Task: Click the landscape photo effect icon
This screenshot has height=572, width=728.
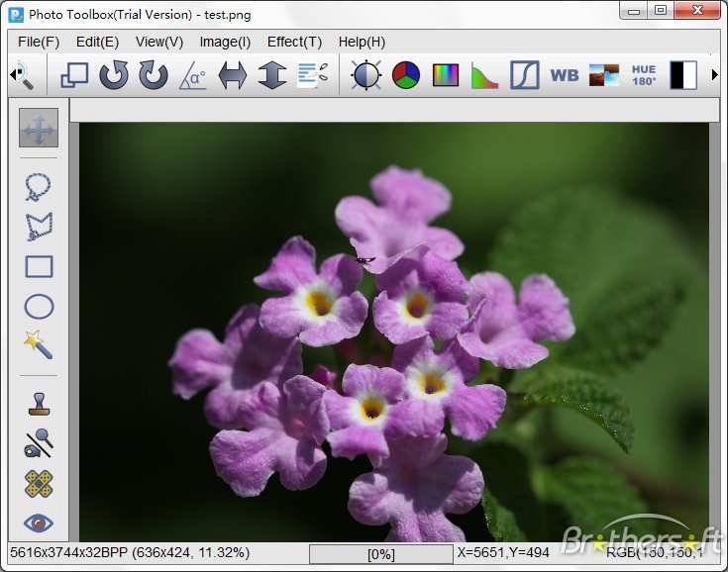Action: point(604,75)
